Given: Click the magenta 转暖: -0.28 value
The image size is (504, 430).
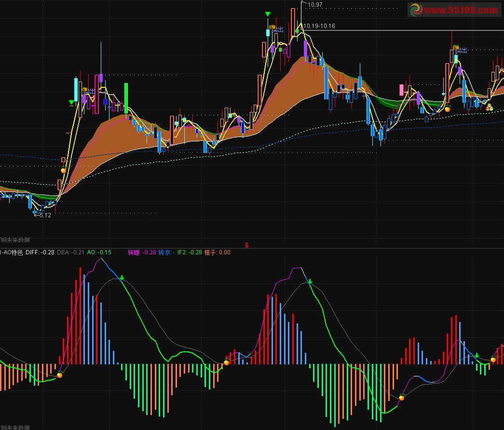Looking at the screenshot, I should click(142, 252).
